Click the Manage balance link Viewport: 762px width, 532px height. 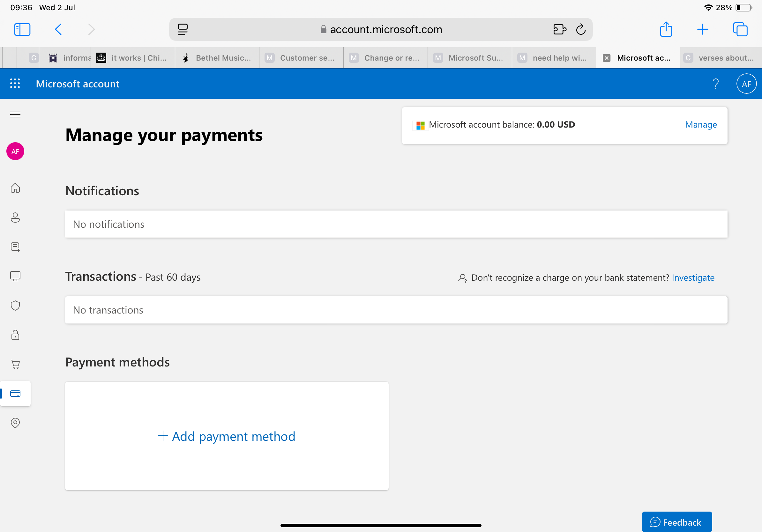point(701,125)
